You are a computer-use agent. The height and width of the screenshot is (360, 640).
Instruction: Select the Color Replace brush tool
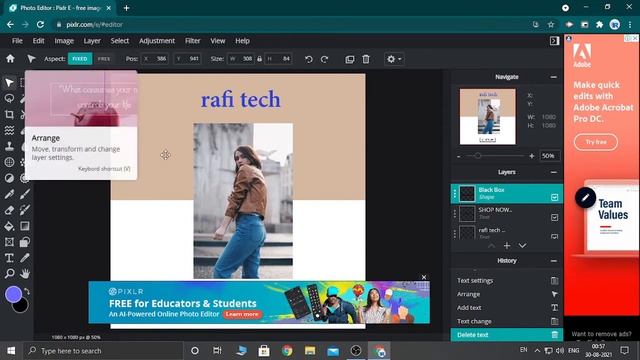tap(25, 210)
